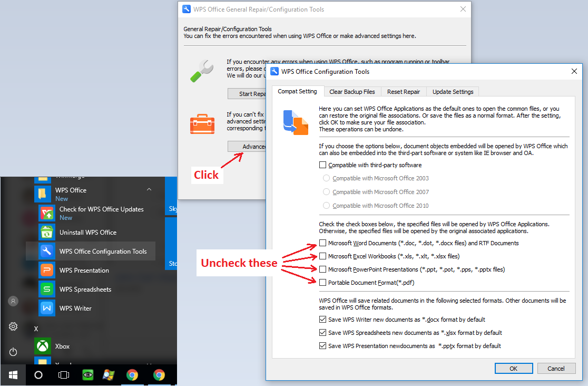Close the WPS Office Configuration Tools dialog
The image size is (588, 386).
pos(574,71)
